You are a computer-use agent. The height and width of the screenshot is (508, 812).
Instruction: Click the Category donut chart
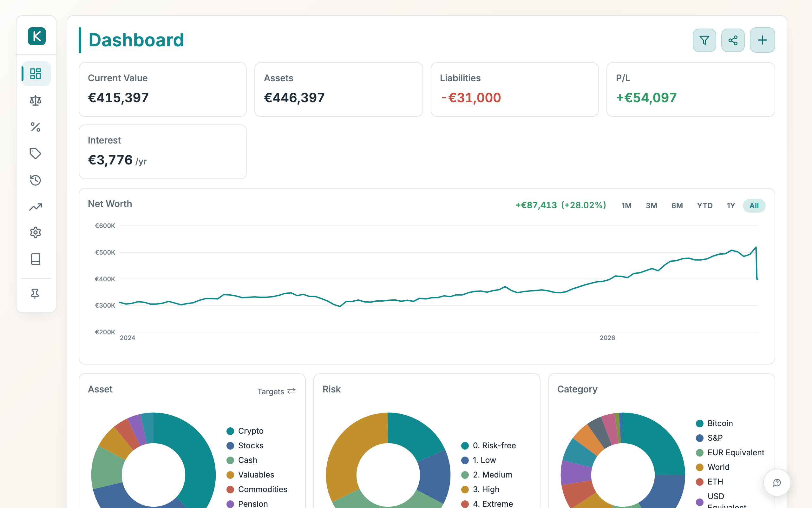pos(623,460)
